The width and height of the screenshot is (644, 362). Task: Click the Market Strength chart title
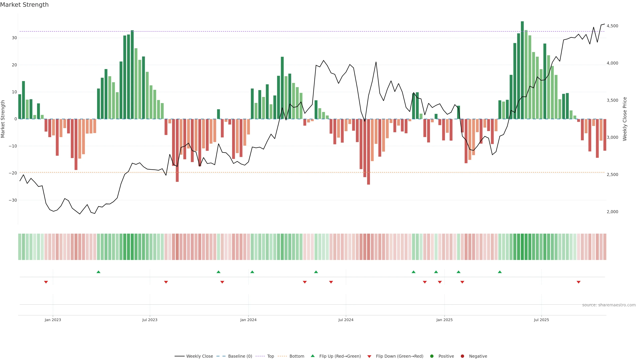pos(24,5)
